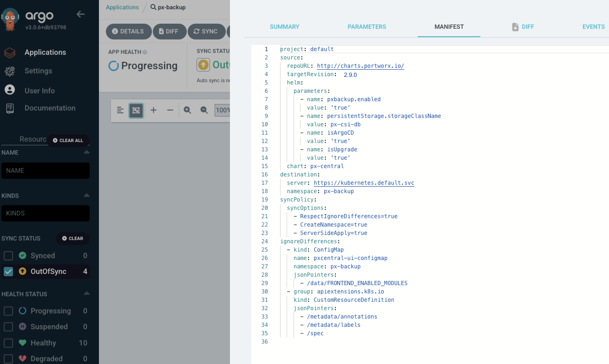Expand all nodes with plus icon
Screen dimensions: 609x364
click(154, 110)
